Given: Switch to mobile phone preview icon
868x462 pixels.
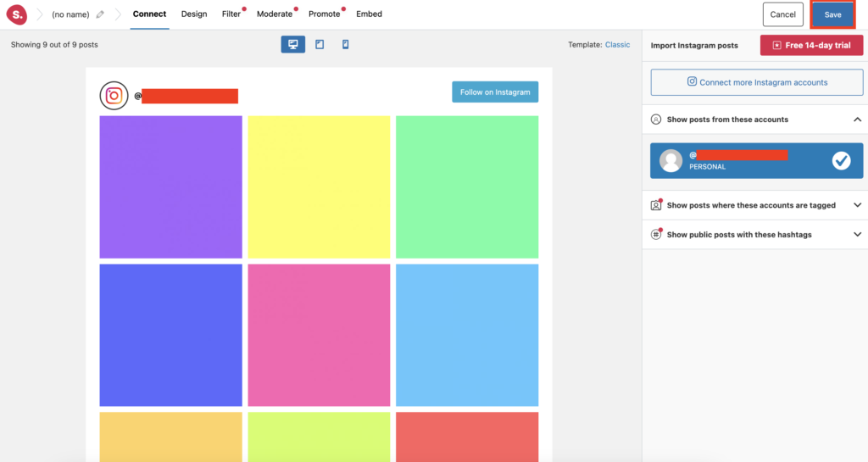Looking at the screenshot, I should coord(345,45).
